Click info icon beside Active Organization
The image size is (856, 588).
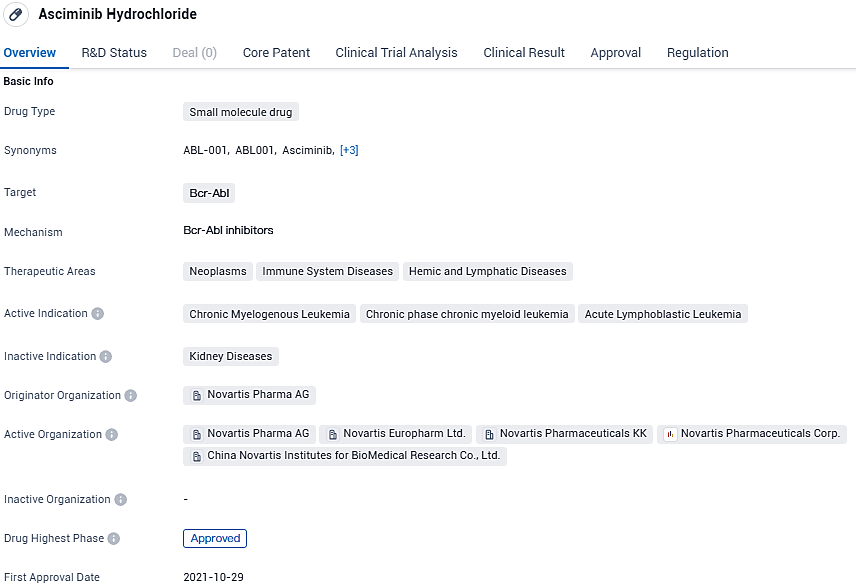point(112,435)
